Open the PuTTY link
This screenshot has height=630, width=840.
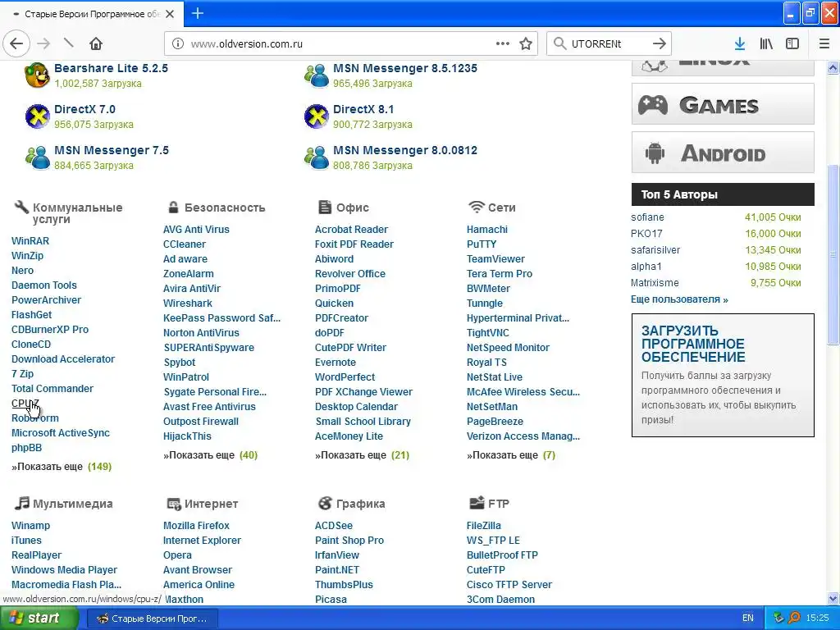tap(482, 244)
